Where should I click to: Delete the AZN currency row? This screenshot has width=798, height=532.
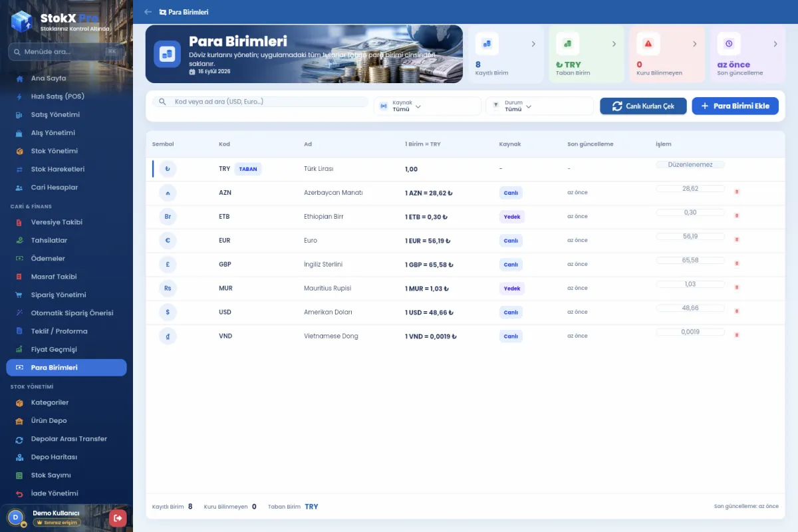(x=737, y=192)
